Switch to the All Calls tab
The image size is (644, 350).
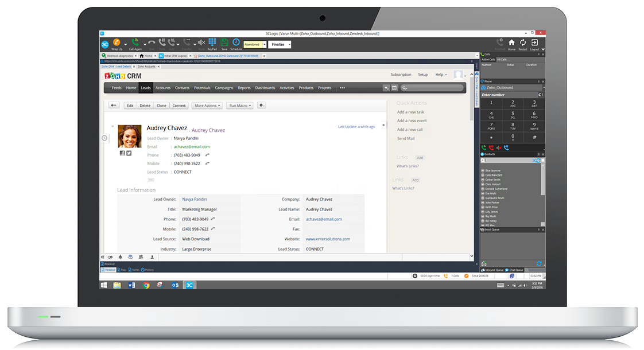[502, 60]
